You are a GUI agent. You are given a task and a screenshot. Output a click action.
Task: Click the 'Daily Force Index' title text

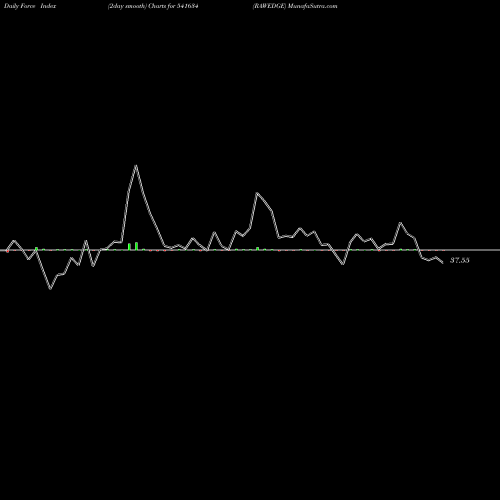30,6
